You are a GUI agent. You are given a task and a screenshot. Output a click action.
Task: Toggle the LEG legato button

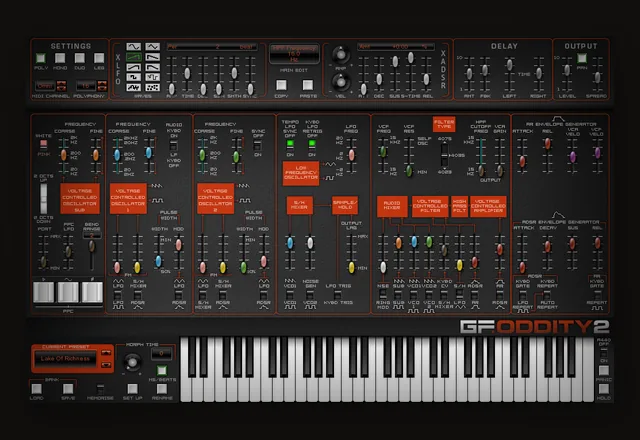point(99,58)
